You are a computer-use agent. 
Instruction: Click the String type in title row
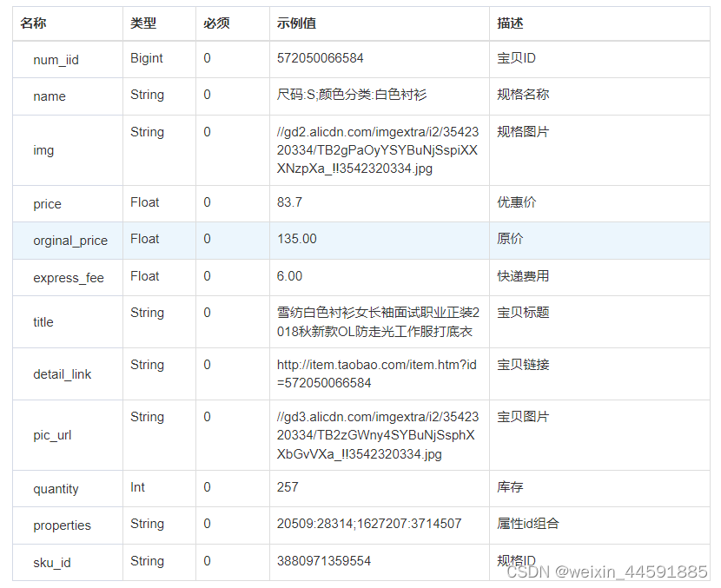(x=147, y=313)
